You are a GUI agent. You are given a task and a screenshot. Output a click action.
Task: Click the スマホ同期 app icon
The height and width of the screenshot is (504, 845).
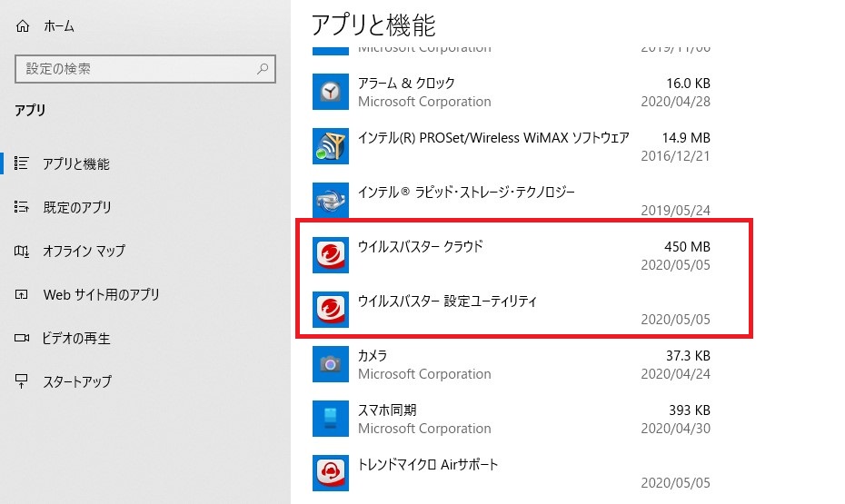click(x=331, y=419)
